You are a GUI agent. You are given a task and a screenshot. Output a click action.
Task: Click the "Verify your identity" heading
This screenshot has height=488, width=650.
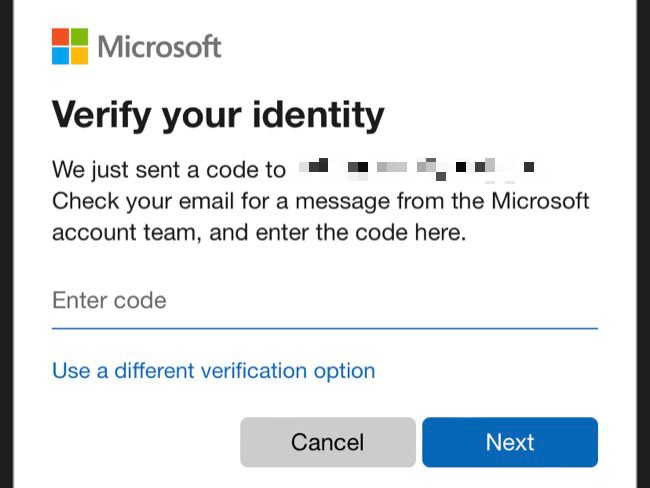click(218, 115)
